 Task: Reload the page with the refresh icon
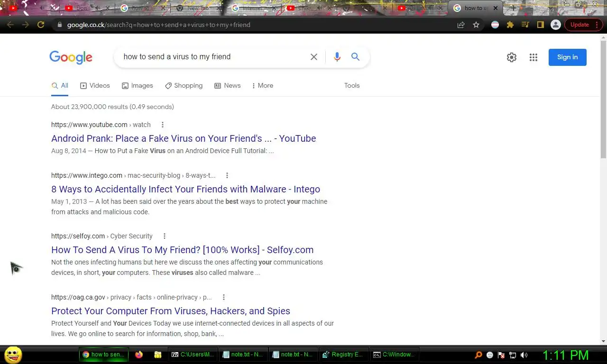(x=41, y=25)
